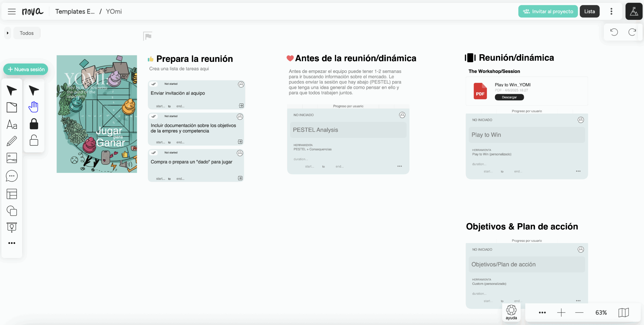Click the closed lock icon

click(x=34, y=124)
